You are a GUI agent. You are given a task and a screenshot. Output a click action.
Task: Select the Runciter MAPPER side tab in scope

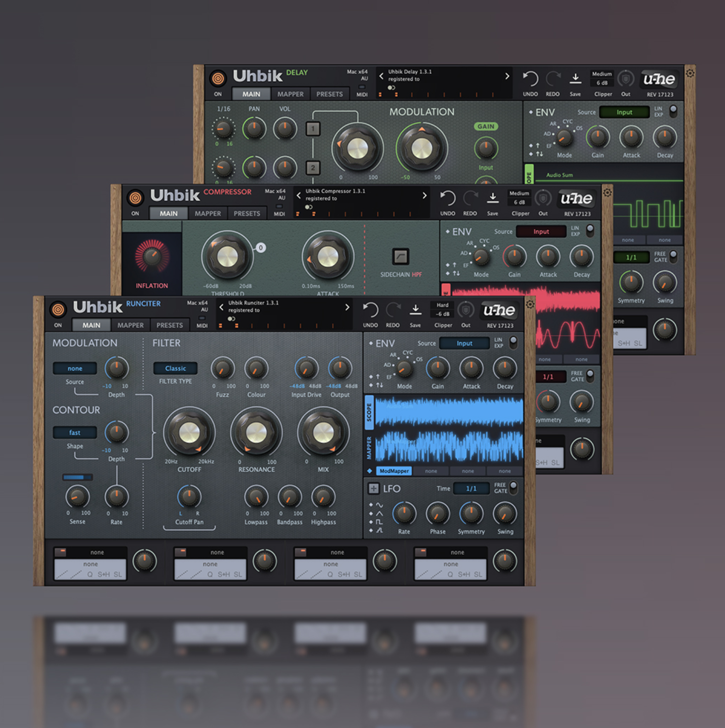[x=369, y=448]
